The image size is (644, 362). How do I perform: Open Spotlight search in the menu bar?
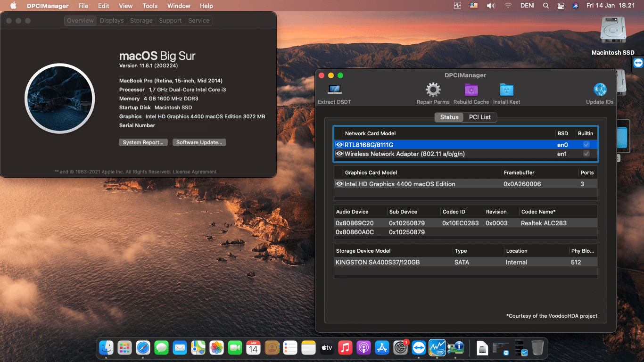546,6
